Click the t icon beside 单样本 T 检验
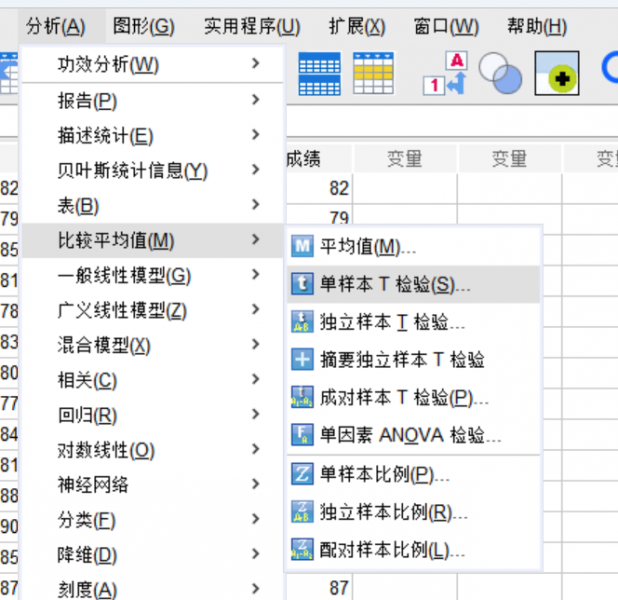The width and height of the screenshot is (618, 600). coord(302,284)
